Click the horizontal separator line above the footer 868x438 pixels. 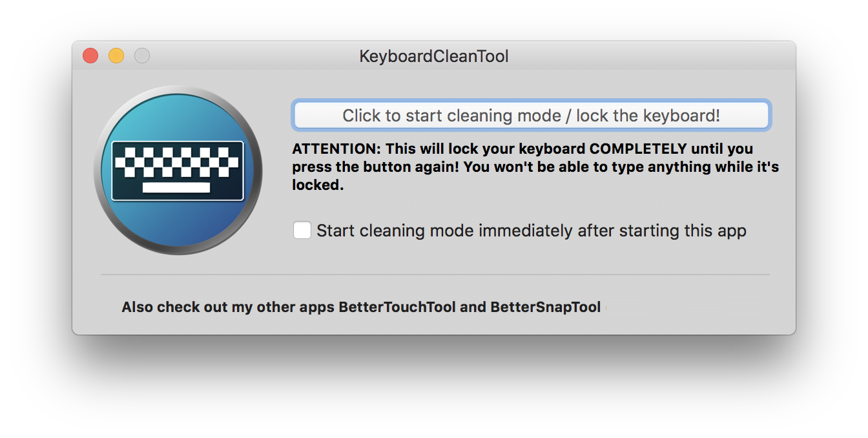[434, 275]
